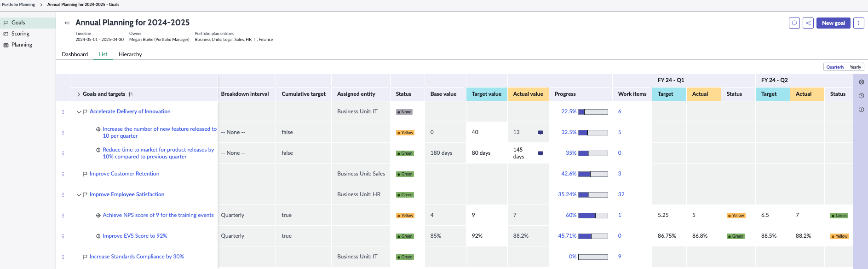Switch the view to Quarterly
The width and height of the screenshot is (868, 269).
(835, 67)
